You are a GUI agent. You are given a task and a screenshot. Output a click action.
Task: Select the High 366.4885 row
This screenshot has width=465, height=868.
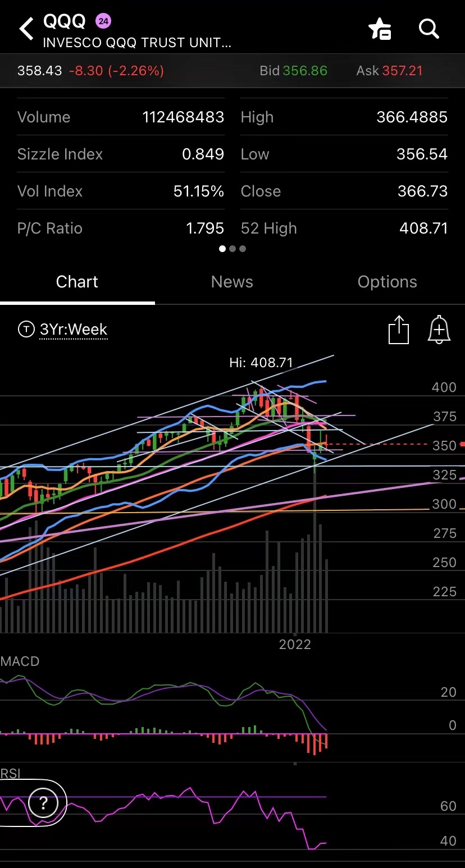tap(344, 117)
